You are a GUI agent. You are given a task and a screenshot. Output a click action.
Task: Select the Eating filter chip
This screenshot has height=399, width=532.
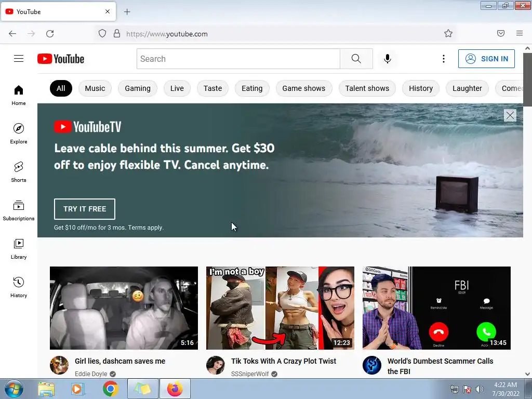tap(252, 88)
